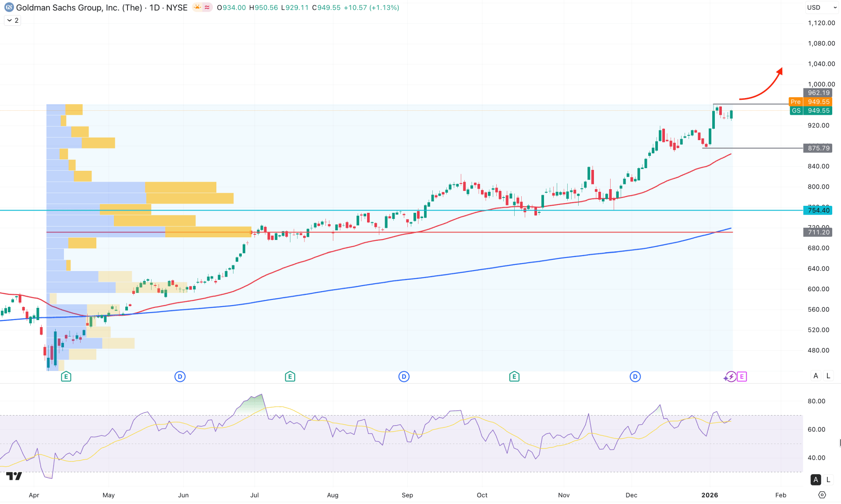
Task: Toggle auto-scale with the A button
Action: pyautogui.click(x=816, y=376)
